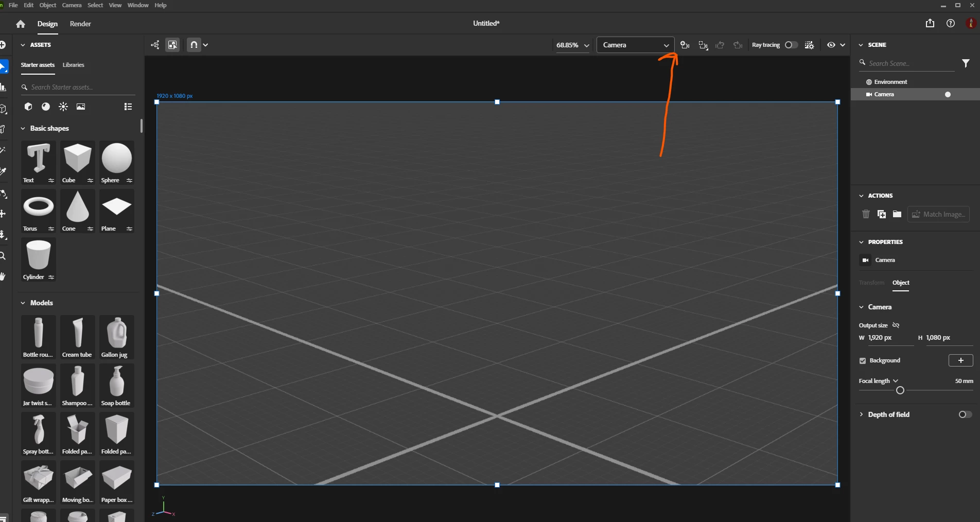Viewport: 980px width, 522px height.
Task: Click the Search Starter assets field
Action: [78, 88]
